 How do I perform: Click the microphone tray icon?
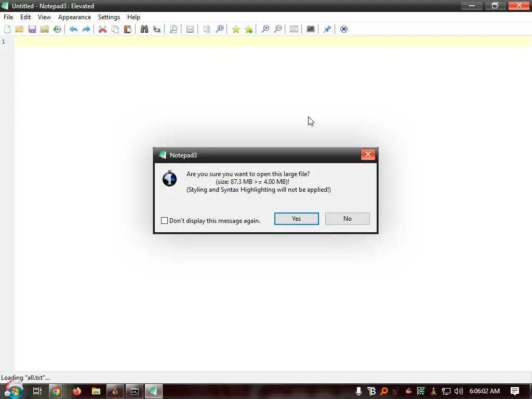tap(358, 391)
